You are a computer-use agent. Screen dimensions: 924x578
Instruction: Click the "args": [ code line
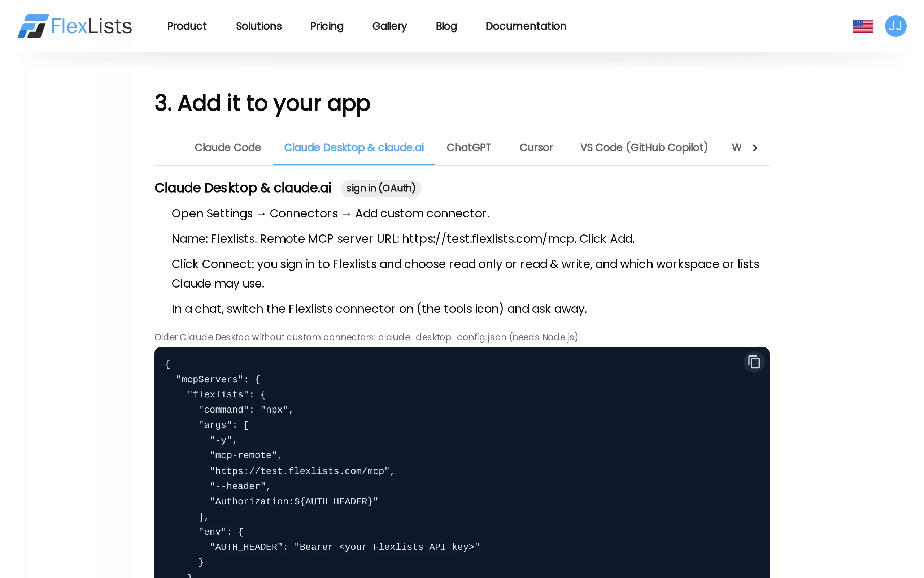(223, 425)
